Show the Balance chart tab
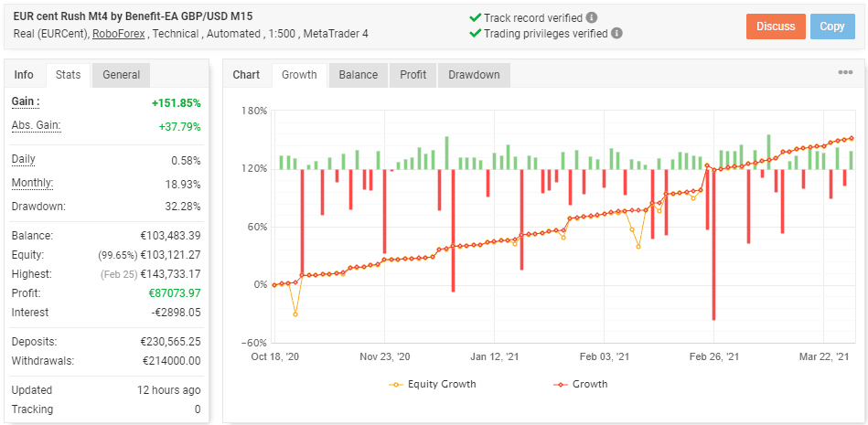Image resolution: width=868 pixels, height=425 pixels. click(x=359, y=75)
